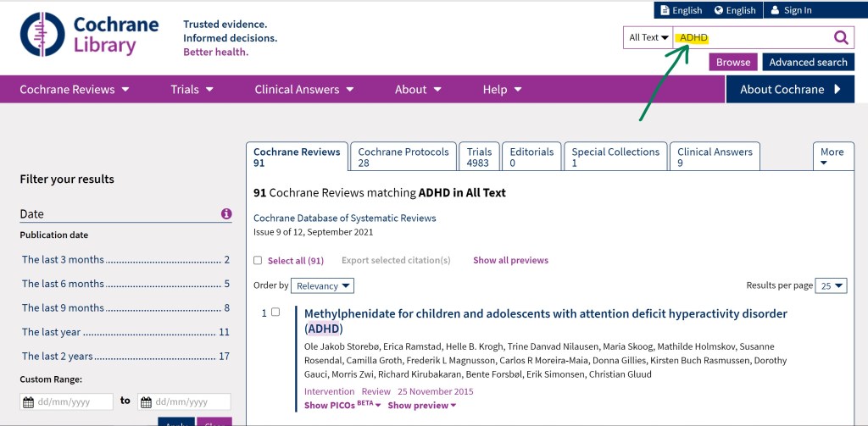Expand the More tabs dropdown

coord(832,157)
